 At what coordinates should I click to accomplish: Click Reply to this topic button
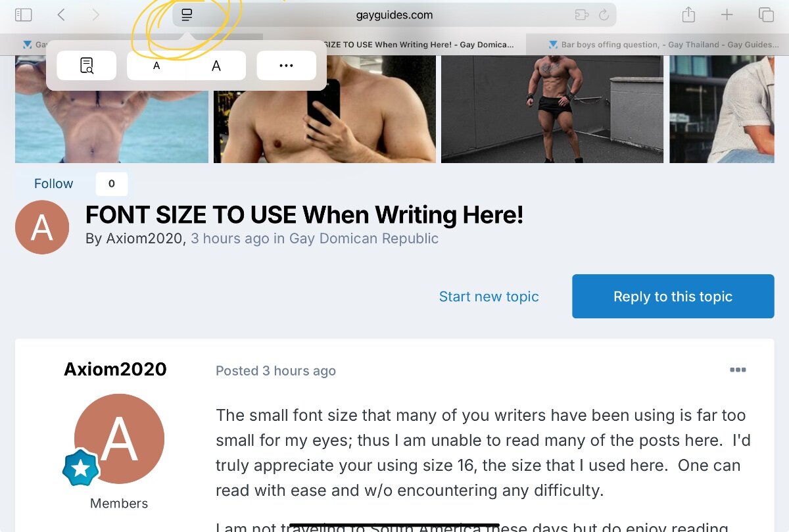point(673,297)
